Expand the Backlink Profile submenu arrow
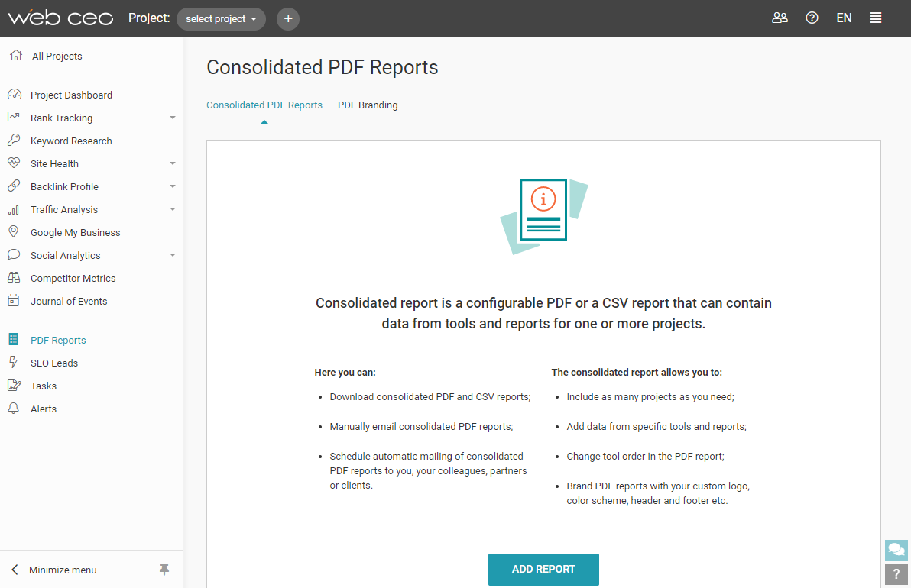The width and height of the screenshot is (911, 588). (x=173, y=186)
